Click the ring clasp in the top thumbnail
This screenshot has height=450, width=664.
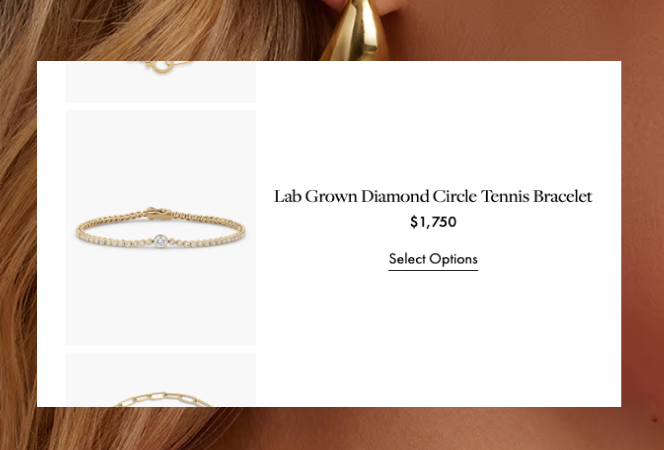(160, 67)
